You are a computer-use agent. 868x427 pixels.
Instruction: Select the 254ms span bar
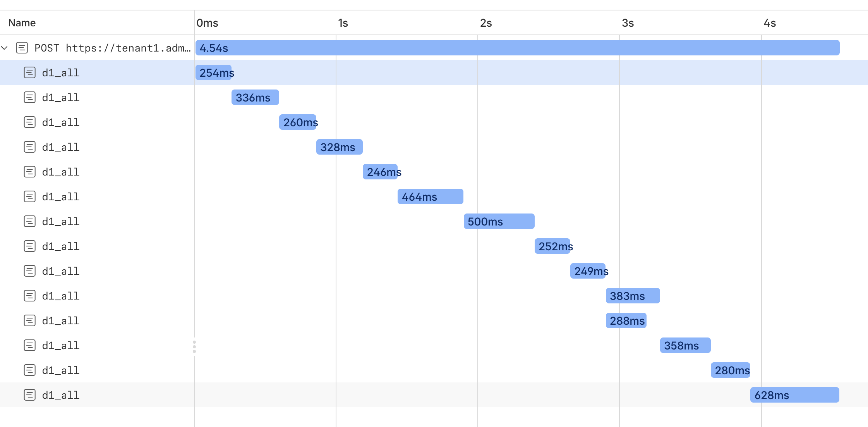(x=214, y=72)
